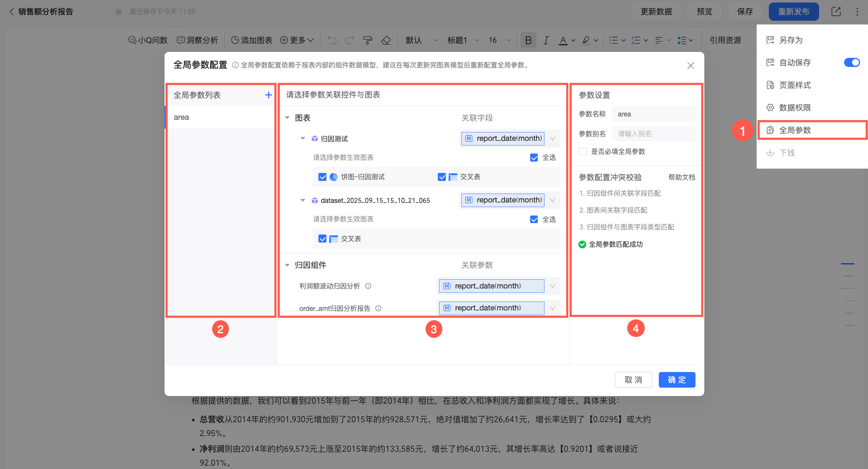Image resolution: width=868 pixels, height=469 pixels.
Task: Choose 页面样式 from the menu
Action: point(795,85)
